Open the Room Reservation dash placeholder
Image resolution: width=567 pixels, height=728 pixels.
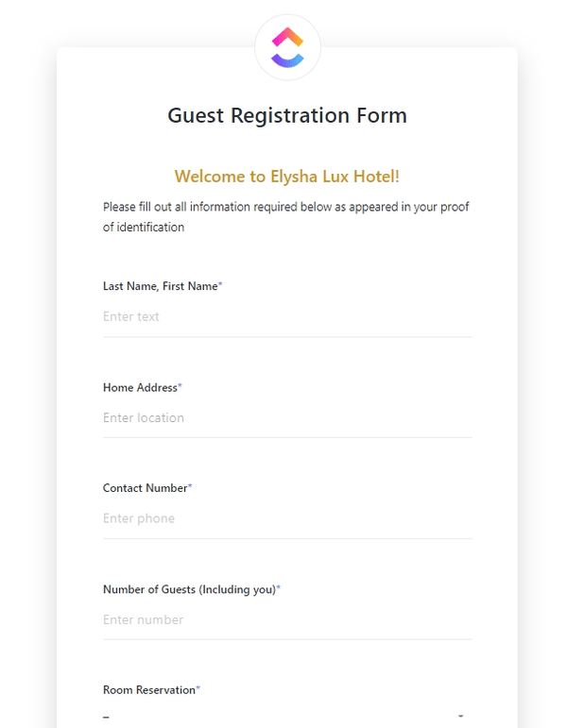click(107, 718)
